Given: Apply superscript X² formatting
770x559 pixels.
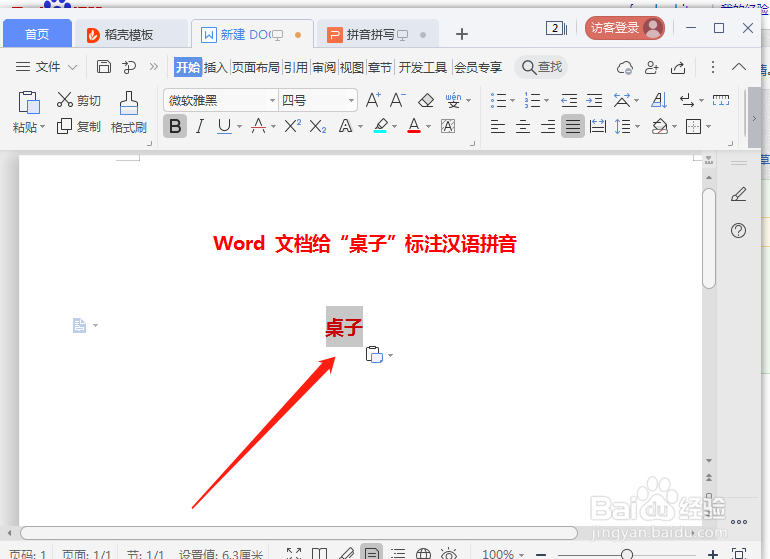Looking at the screenshot, I should 293,126.
